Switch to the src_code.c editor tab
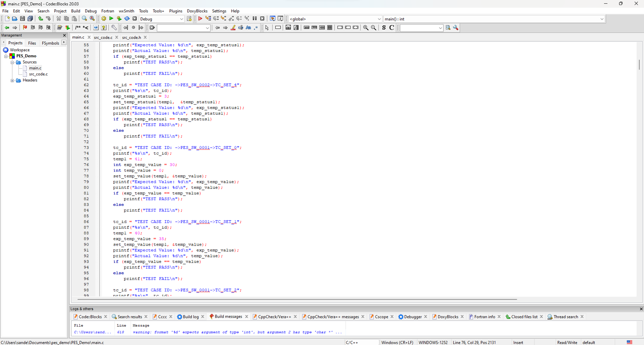 tap(103, 37)
